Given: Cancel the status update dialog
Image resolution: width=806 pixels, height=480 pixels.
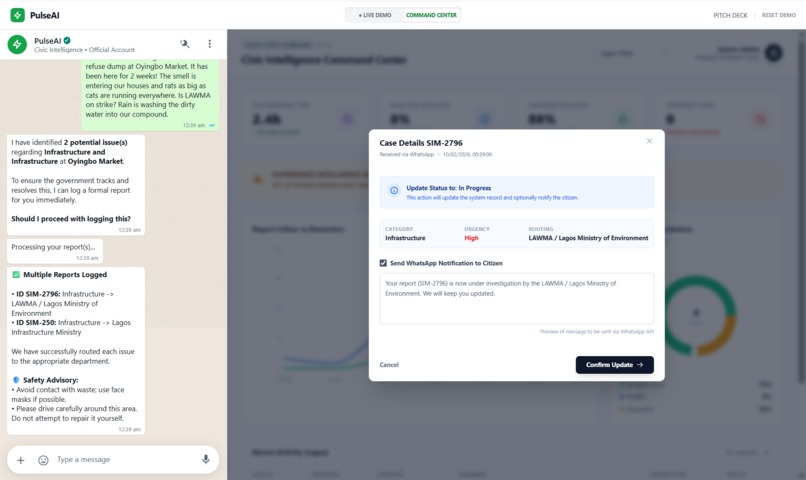Looking at the screenshot, I should coord(389,365).
